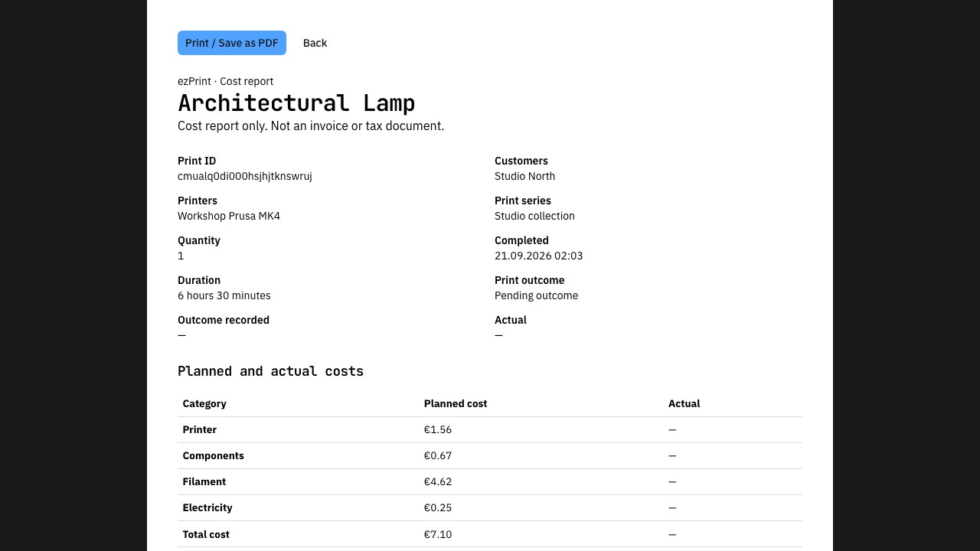Image resolution: width=980 pixels, height=551 pixels.
Task: Click the Total cost row label
Action: tap(206, 534)
